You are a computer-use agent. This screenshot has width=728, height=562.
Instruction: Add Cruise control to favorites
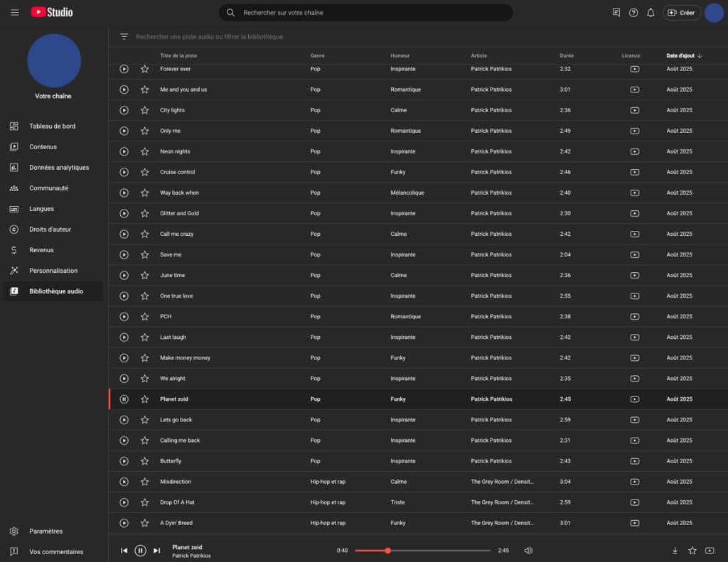tap(145, 172)
